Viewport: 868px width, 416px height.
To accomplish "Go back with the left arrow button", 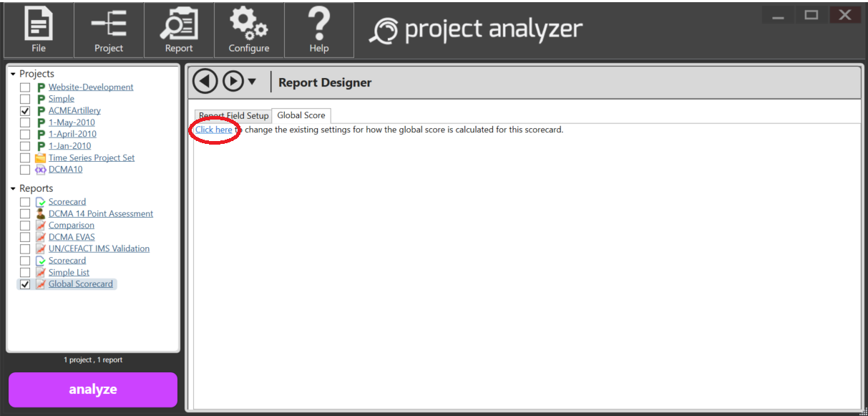I will click(x=205, y=82).
